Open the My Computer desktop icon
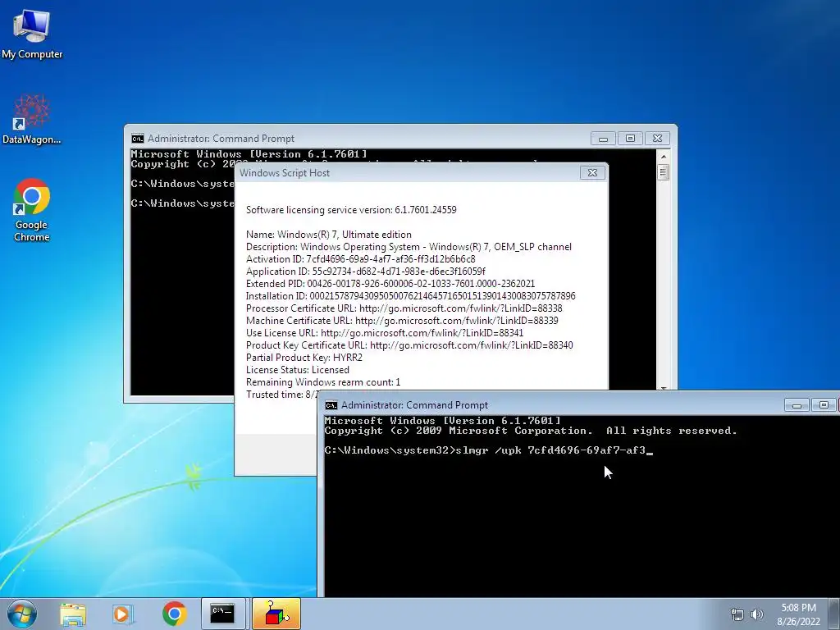 [32, 33]
